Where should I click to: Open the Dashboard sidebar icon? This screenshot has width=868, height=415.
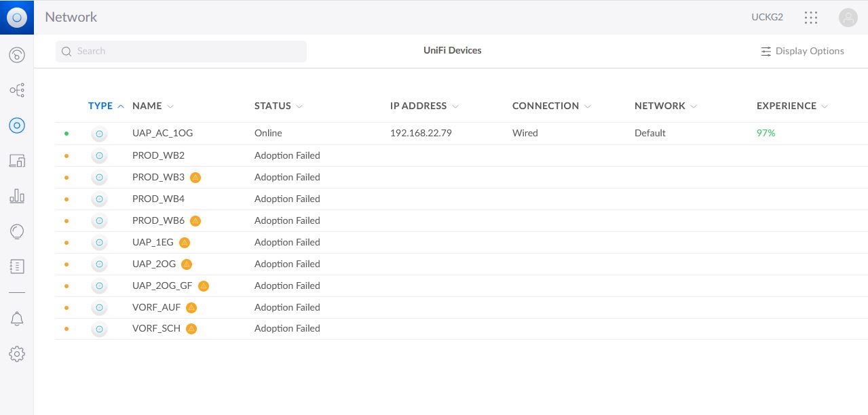[17, 55]
